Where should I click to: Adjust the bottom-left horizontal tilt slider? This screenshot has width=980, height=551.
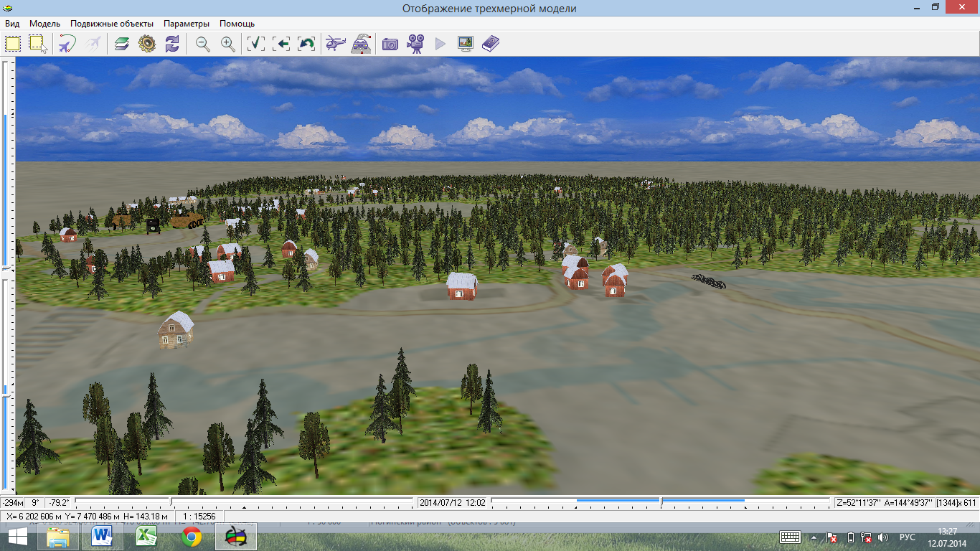coord(244,502)
